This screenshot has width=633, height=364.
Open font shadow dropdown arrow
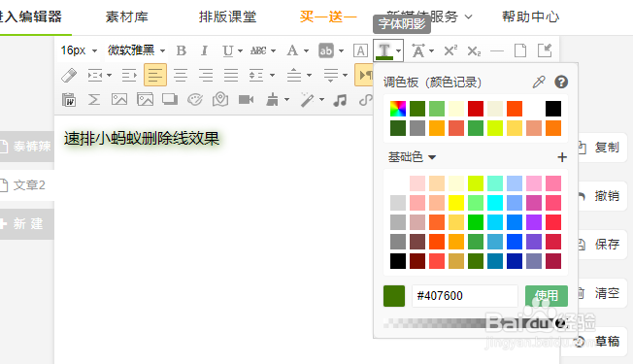point(398,50)
